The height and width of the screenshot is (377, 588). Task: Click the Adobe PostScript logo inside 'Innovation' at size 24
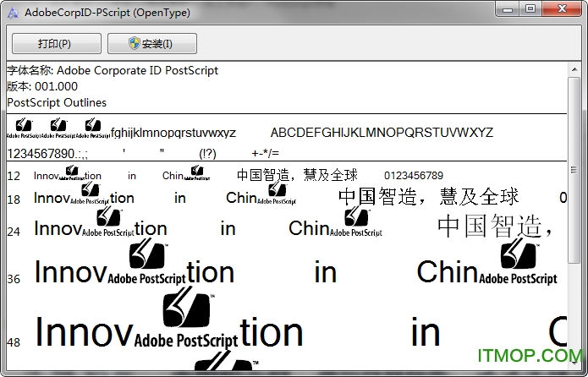click(x=108, y=221)
